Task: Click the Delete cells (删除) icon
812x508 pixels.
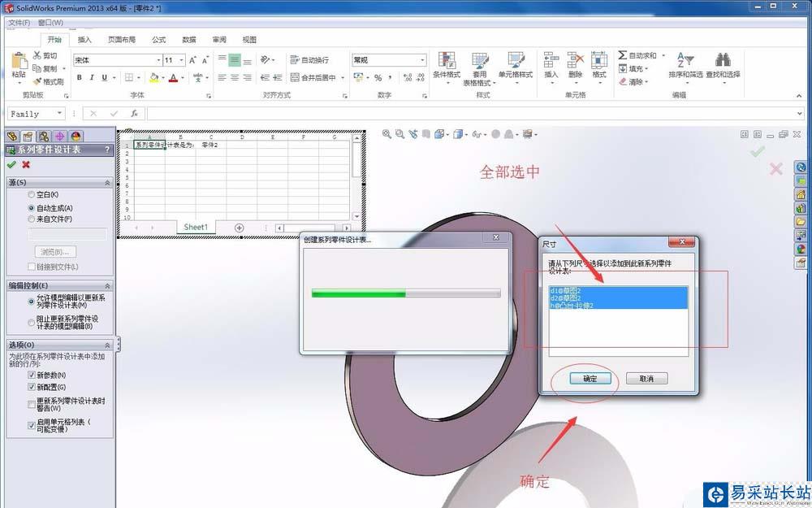Action: pos(576,60)
